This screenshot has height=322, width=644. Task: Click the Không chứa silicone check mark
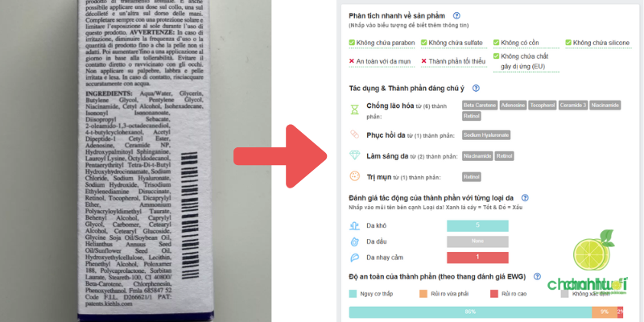point(568,43)
